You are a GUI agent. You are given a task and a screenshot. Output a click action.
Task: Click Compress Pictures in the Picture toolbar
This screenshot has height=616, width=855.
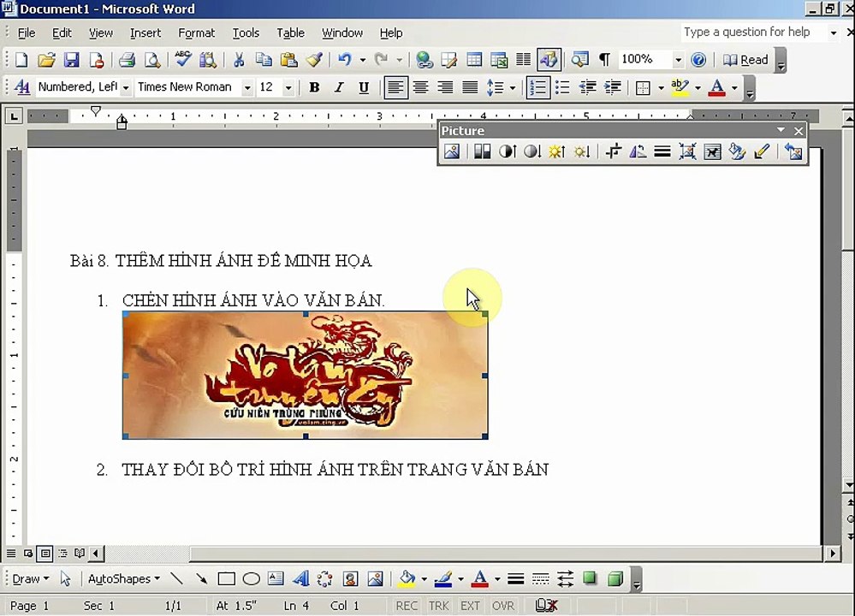coord(687,151)
